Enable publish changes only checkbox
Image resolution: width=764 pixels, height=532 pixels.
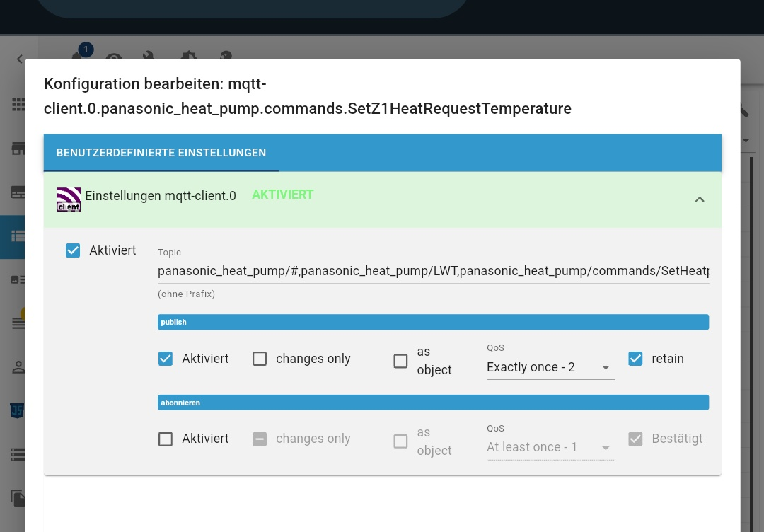[260, 359]
